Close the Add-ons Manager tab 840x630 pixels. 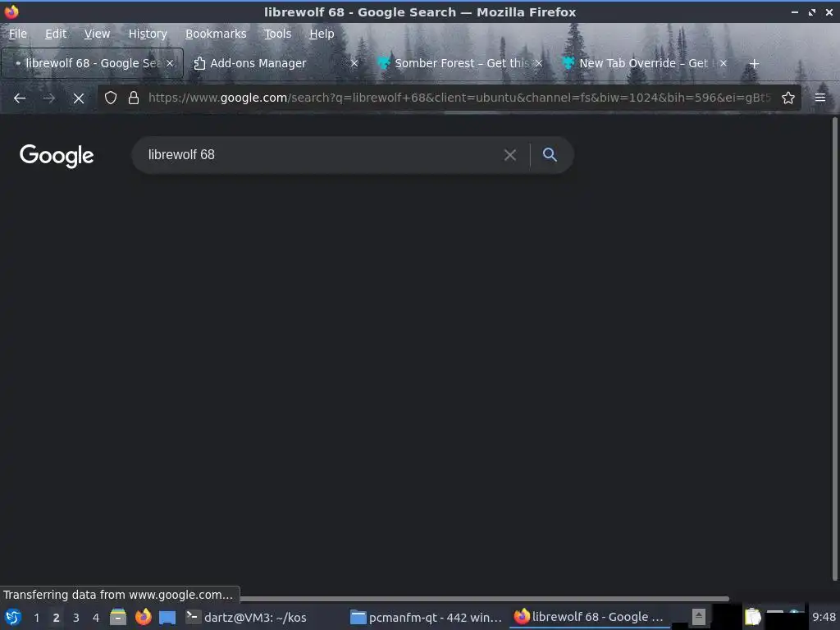(354, 63)
